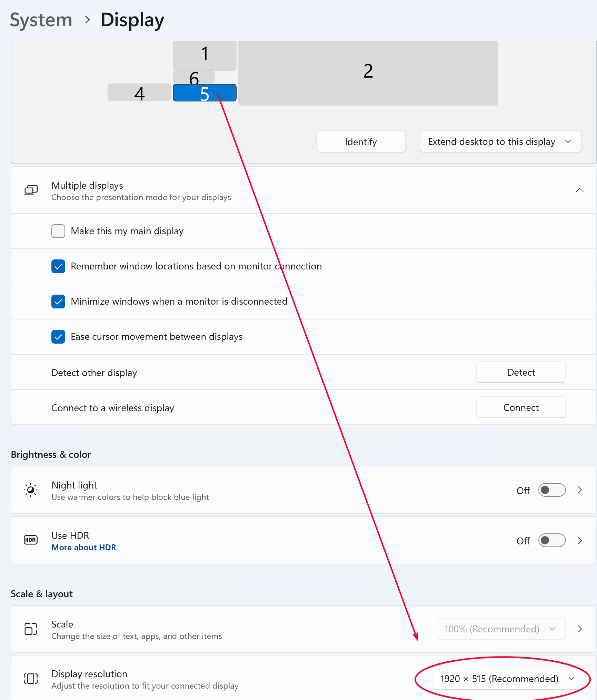Select display 5 in the arrangement
Viewport: 597px width, 700px height.
(205, 93)
